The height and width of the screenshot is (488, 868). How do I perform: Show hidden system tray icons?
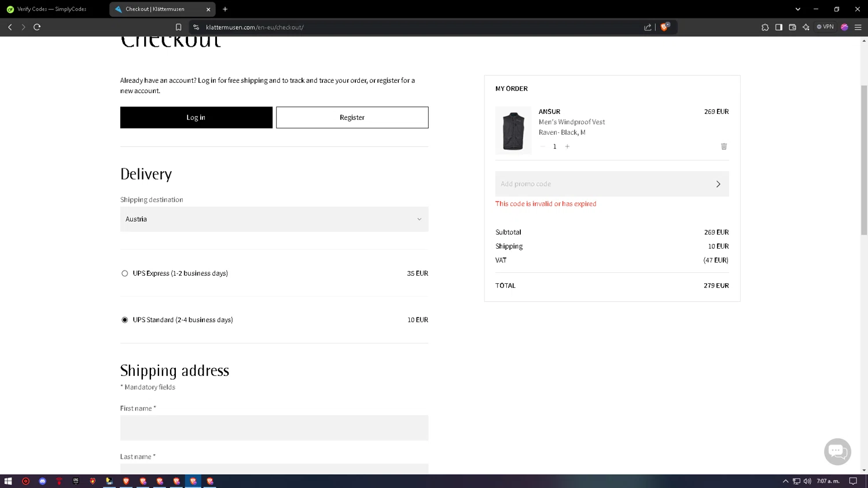785,481
